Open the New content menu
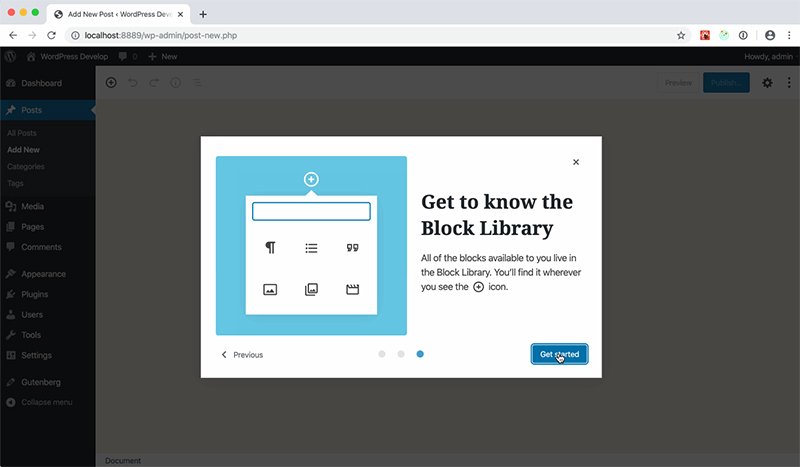 (x=163, y=57)
